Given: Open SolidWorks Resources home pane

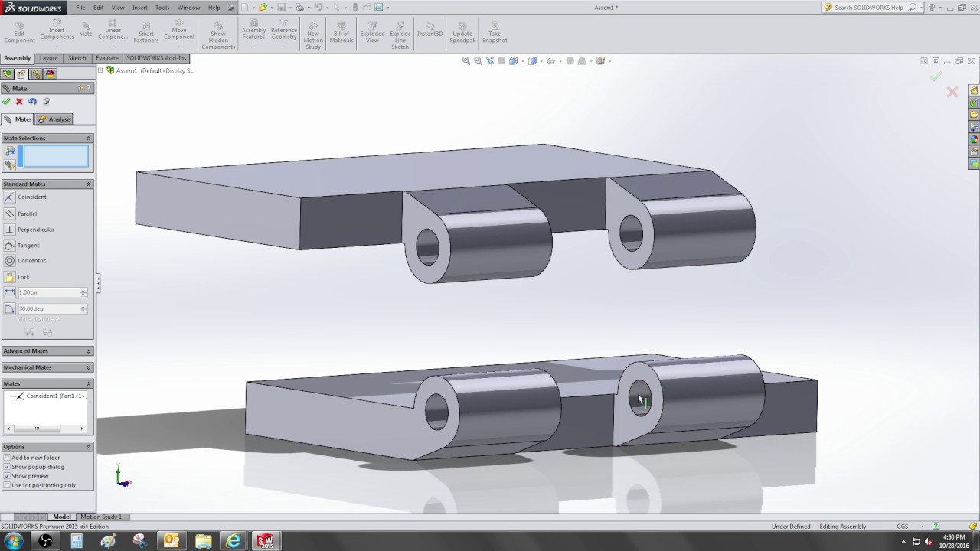Looking at the screenshot, I should (974, 90).
